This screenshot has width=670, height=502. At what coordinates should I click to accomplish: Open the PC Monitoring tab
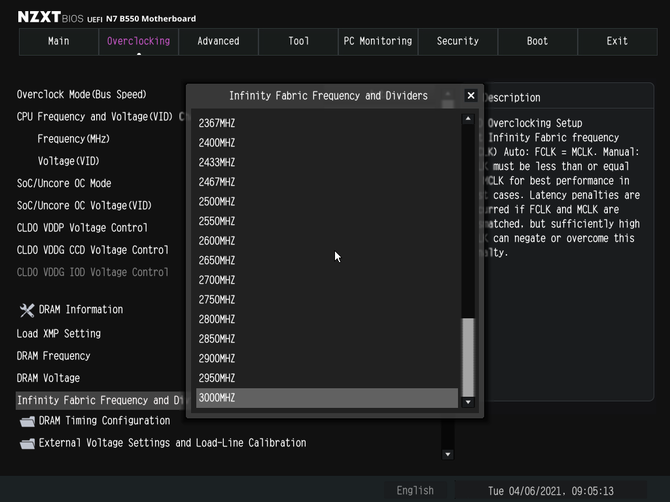click(378, 41)
